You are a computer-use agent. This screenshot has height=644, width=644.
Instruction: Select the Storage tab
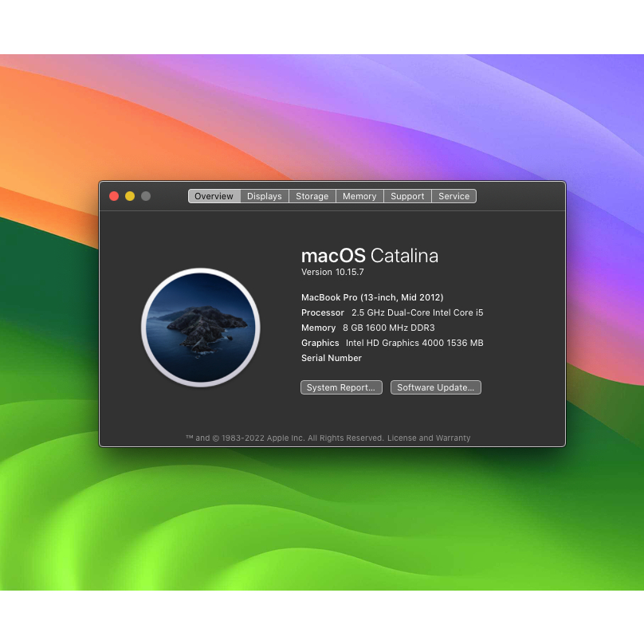click(312, 196)
